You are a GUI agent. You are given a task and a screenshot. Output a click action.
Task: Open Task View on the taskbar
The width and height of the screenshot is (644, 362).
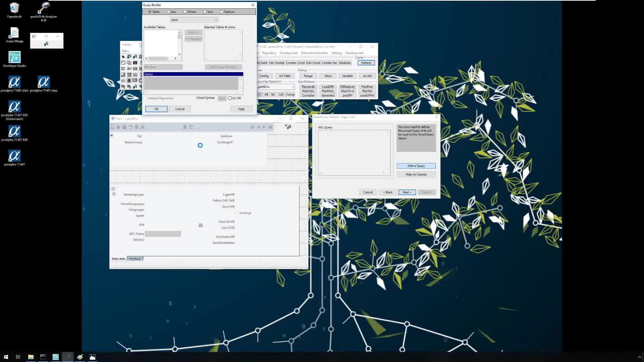[x=18, y=357]
